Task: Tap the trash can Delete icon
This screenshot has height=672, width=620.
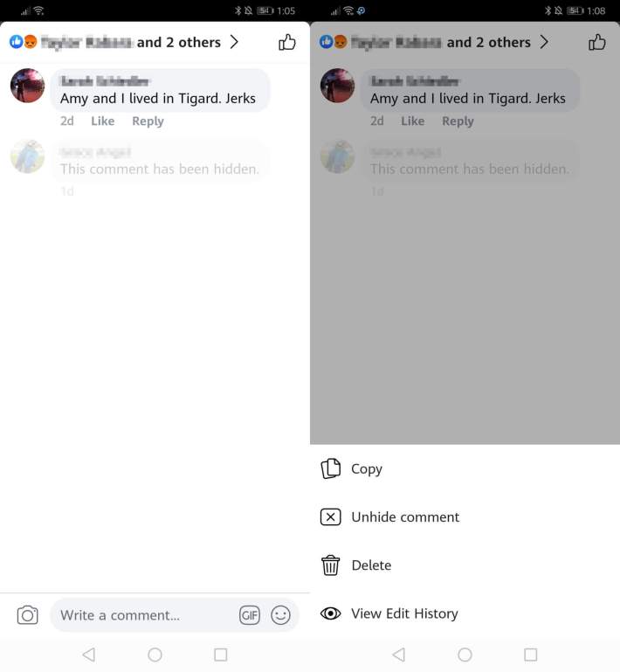Action: point(331,565)
